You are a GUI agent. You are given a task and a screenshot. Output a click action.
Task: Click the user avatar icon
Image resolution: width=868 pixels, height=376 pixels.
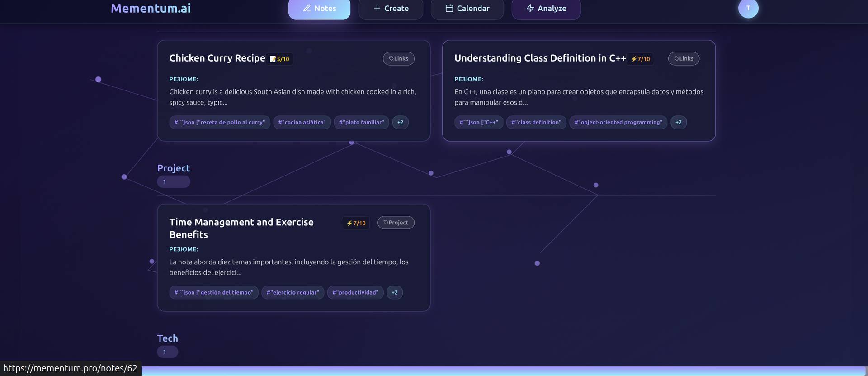(748, 8)
